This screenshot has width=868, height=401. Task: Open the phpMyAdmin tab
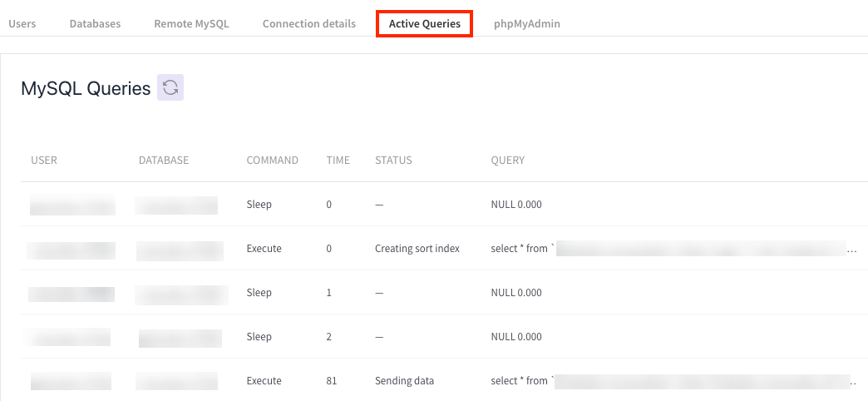pyautogui.click(x=526, y=23)
